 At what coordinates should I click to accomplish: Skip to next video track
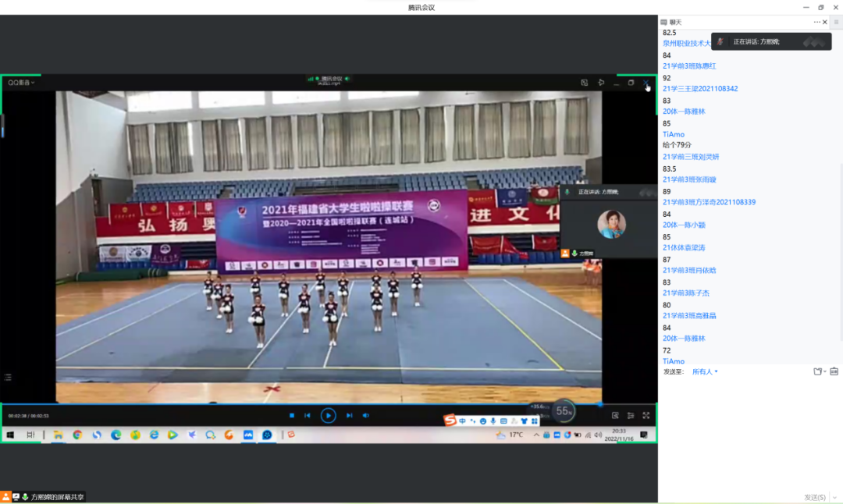click(x=349, y=416)
